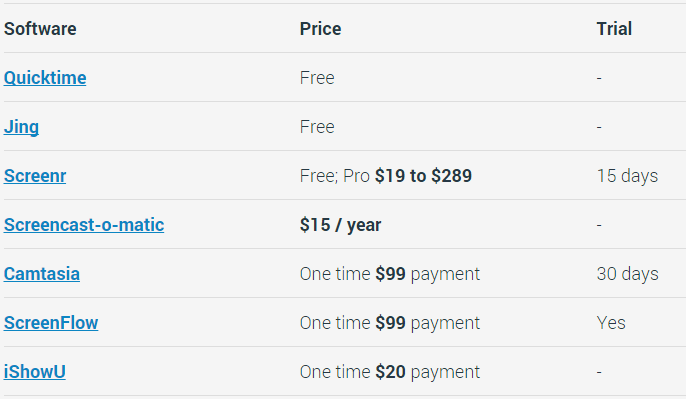Image resolution: width=686 pixels, height=399 pixels.
Task: Click the '$15 / year' price cell
Action: pos(340,225)
